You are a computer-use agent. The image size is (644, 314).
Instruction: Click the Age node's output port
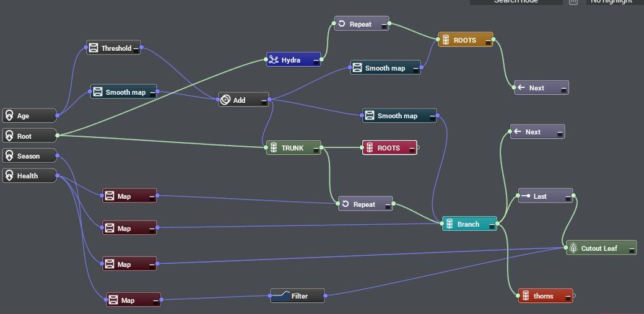(57, 115)
